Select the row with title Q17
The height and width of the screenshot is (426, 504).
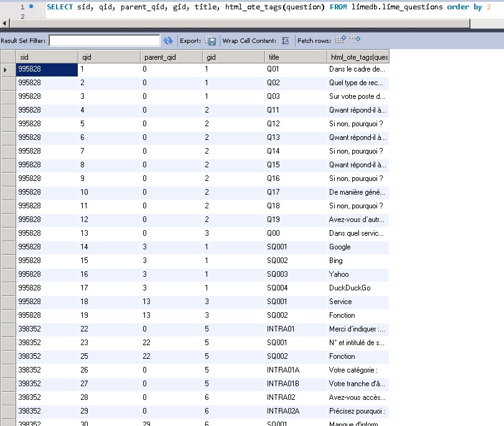(296, 192)
